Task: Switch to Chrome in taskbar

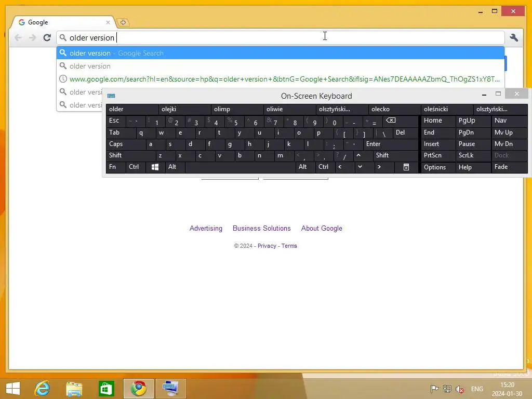Action: (139, 389)
